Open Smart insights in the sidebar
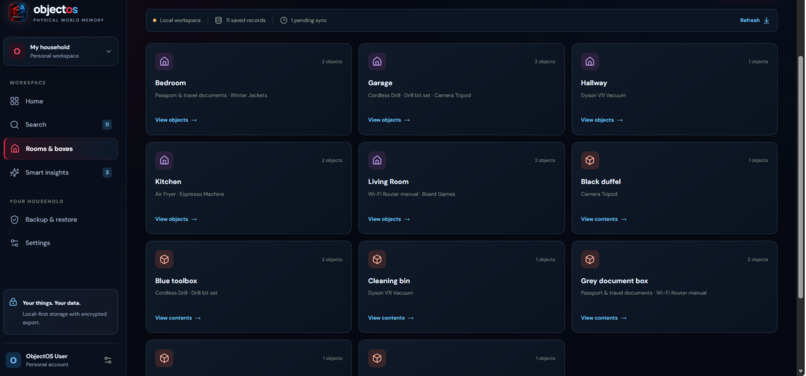The width and height of the screenshot is (806, 376). (61, 172)
